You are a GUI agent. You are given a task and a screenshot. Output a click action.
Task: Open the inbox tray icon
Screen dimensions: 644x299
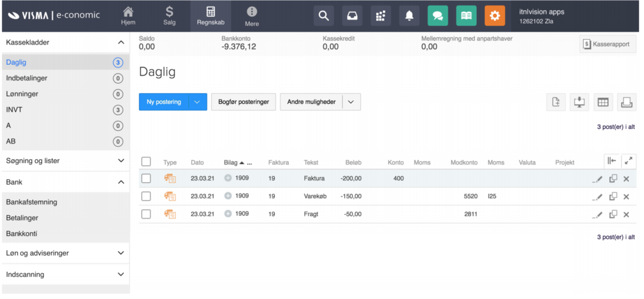point(353,16)
